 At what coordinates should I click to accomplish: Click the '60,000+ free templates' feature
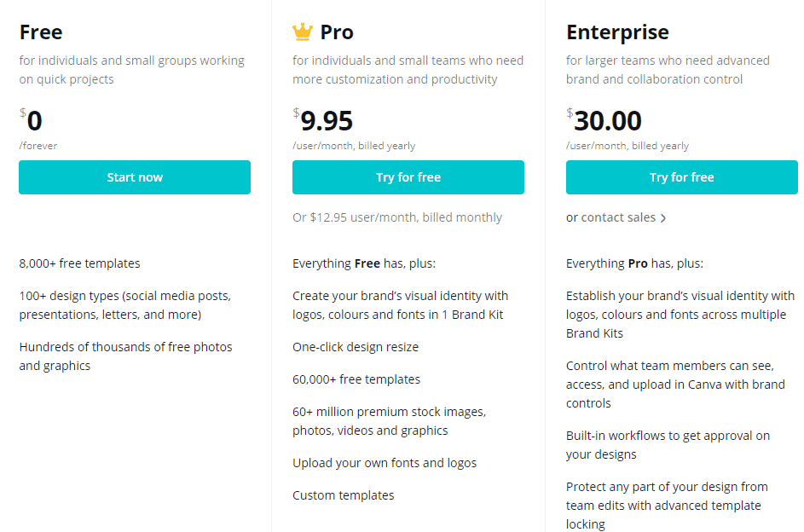(x=356, y=379)
